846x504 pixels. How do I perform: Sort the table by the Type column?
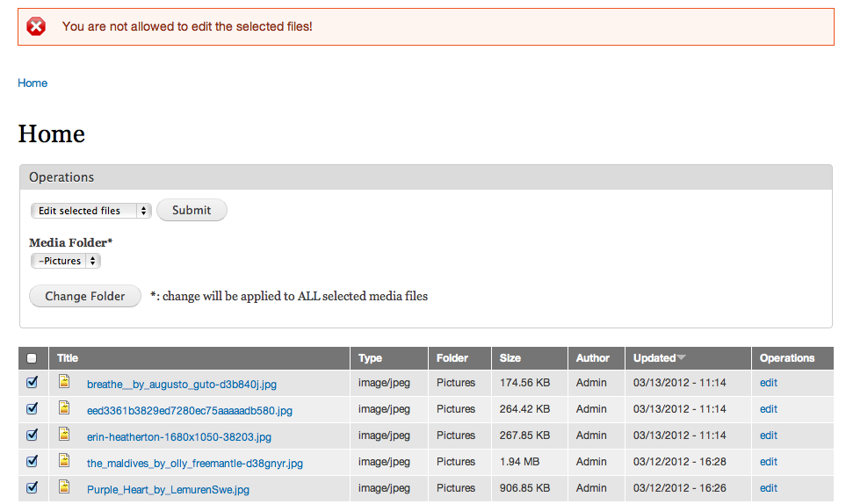click(371, 358)
